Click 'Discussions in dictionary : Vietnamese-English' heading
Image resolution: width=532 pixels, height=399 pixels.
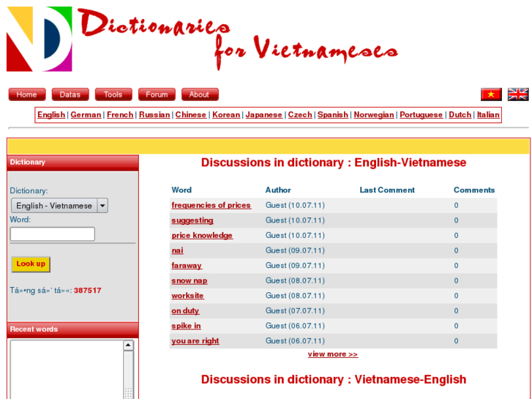coord(334,379)
